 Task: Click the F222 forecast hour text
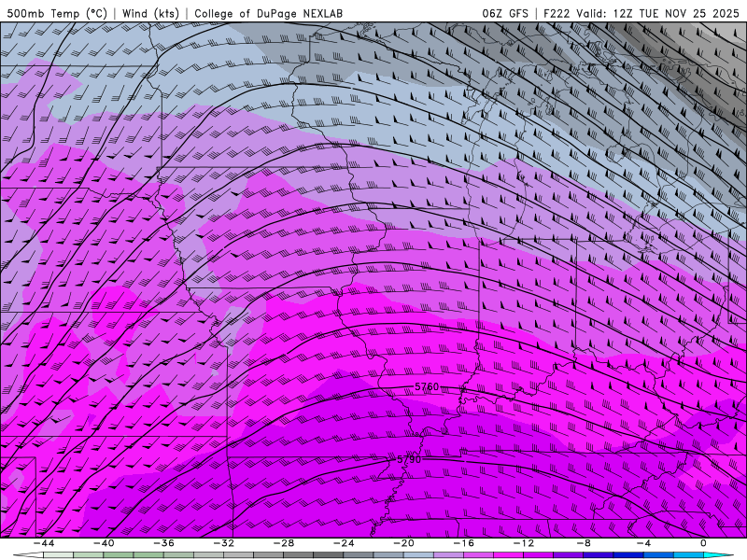pos(557,13)
